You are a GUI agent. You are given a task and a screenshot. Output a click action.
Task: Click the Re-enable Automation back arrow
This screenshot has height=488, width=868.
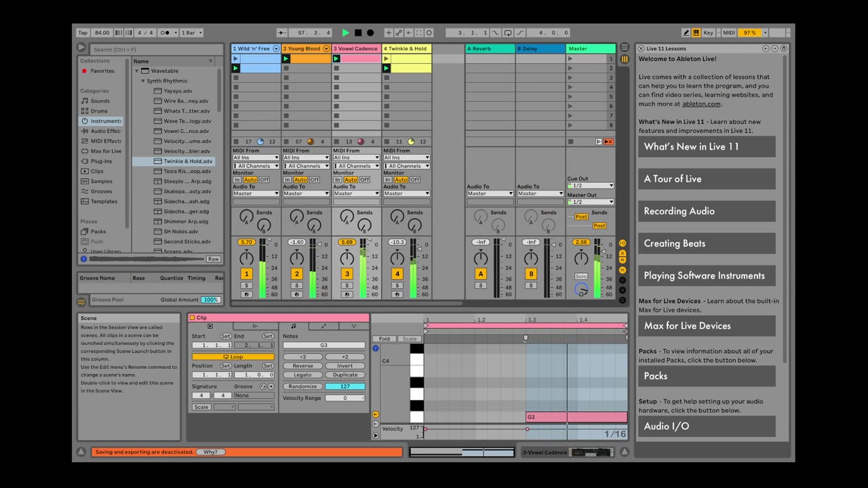pos(409,33)
